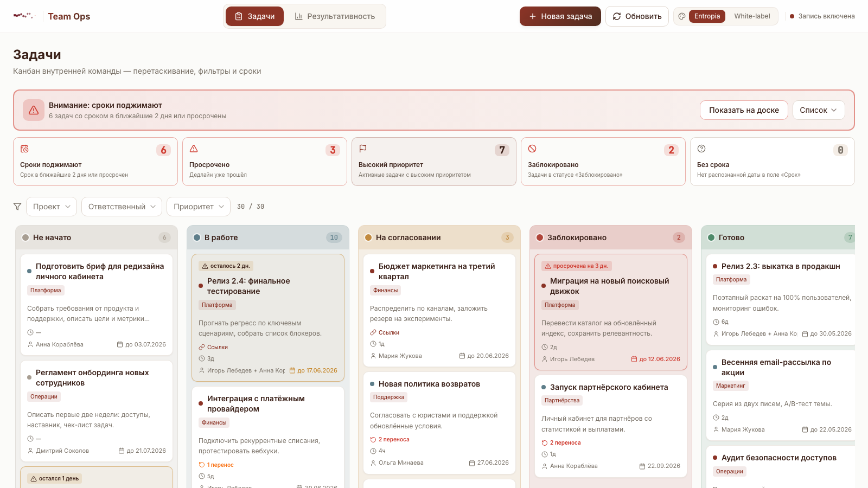Click 2 переноса on Запуск партнёрского кабинета
This screenshot has height=488, width=868.
click(x=561, y=443)
